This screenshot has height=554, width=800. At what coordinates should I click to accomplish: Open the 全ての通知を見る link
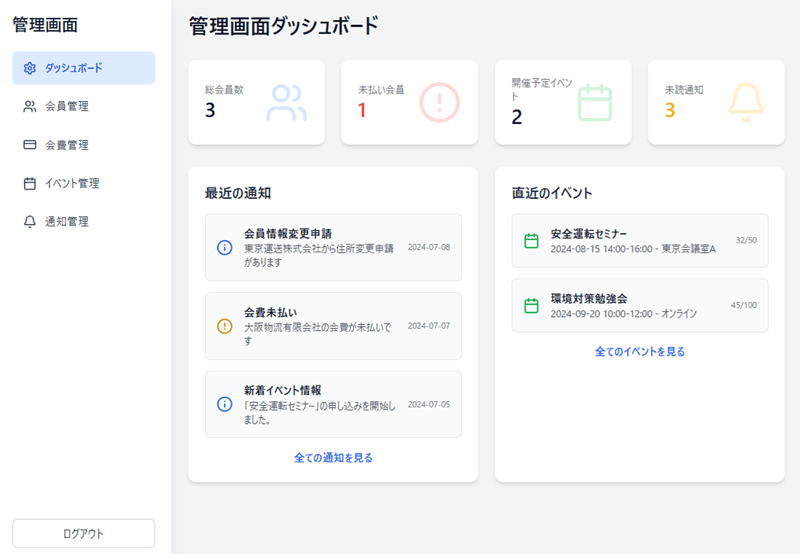(333, 458)
